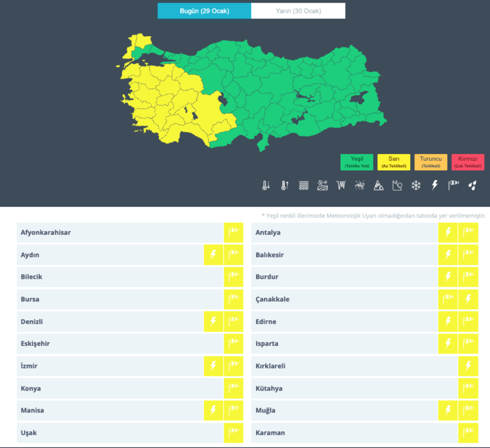Click the snowflake icon in legend row
The height and width of the screenshot is (448, 490).
[416, 185]
